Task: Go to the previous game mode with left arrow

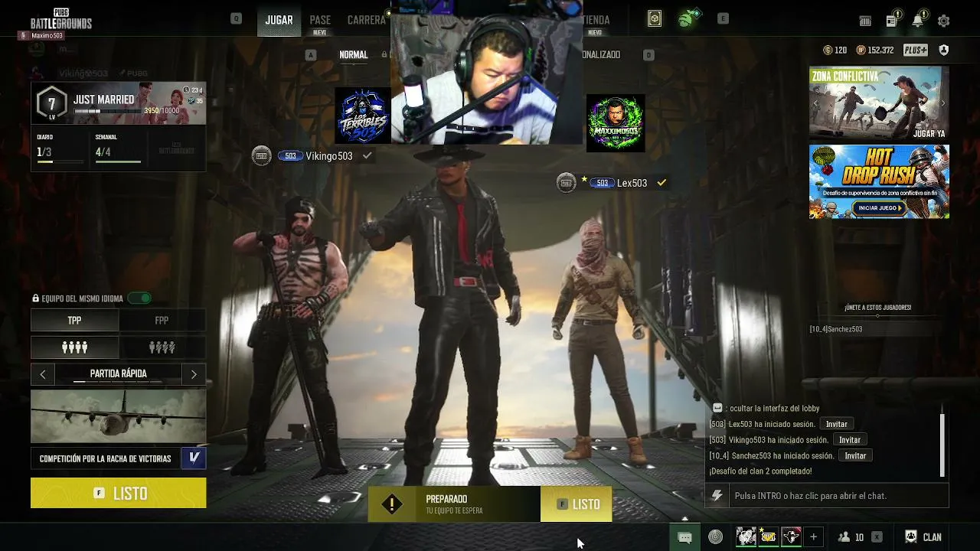Action: pyautogui.click(x=43, y=374)
